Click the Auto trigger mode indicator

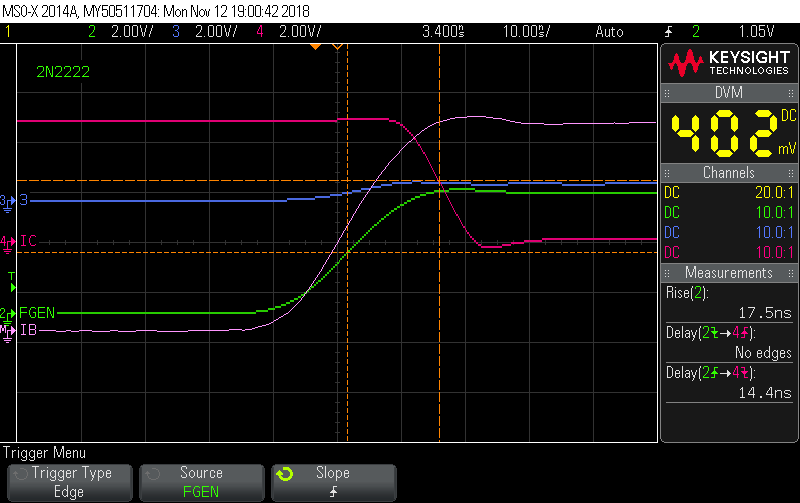coord(609,32)
